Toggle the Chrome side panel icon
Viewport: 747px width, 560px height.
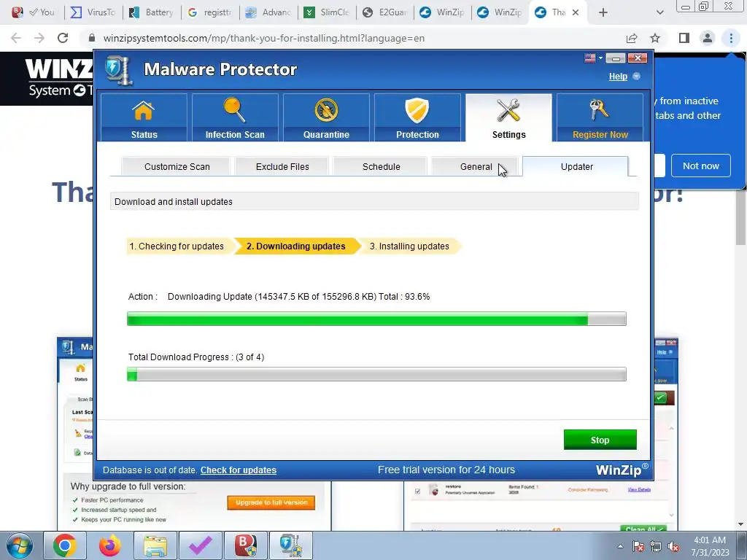684,38
